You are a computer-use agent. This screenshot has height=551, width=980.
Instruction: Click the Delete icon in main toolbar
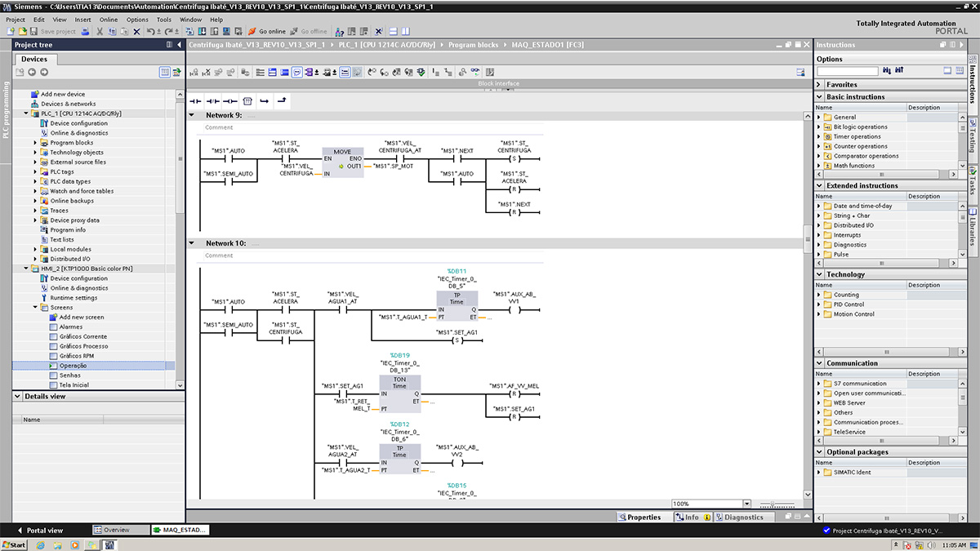(136, 31)
